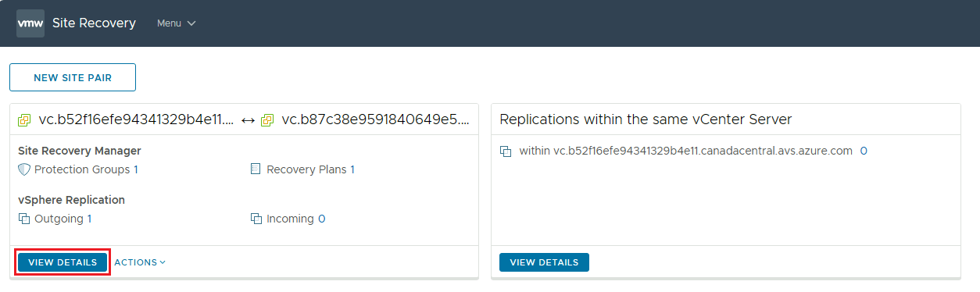Click the vmw logo icon
The width and height of the screenshot is (980, 292).
click(x=30, y=23)
